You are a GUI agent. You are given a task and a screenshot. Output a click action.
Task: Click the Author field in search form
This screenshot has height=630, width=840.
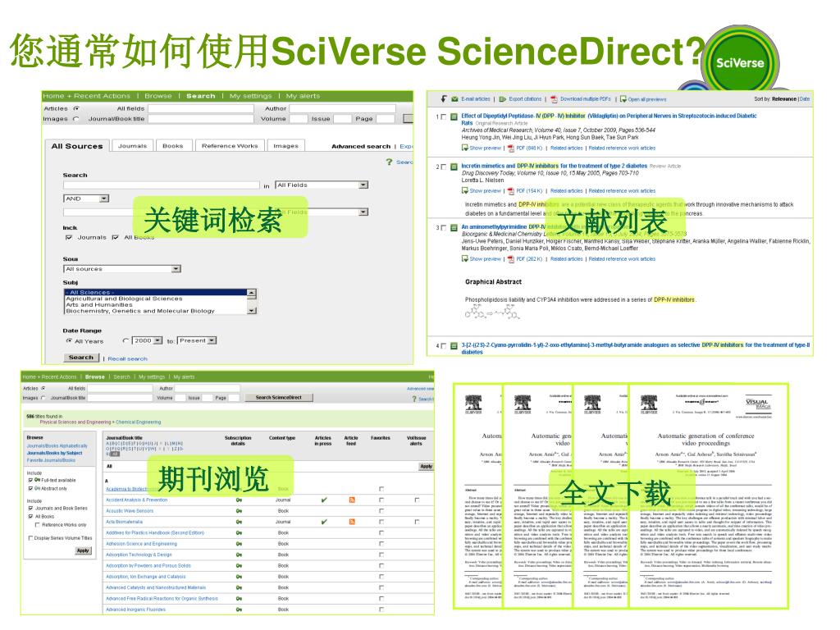coord(343,109)
